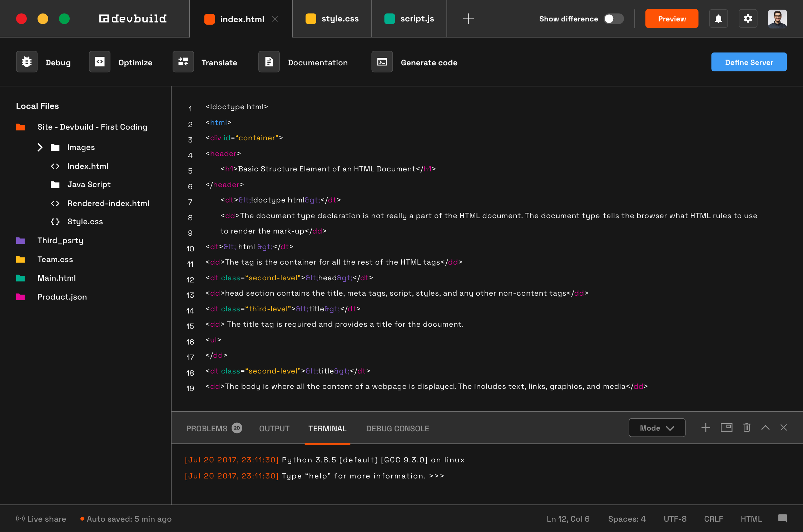Open the Mode dropdown
This screenshot has height=532, width=803.
[x=657, y=428]
